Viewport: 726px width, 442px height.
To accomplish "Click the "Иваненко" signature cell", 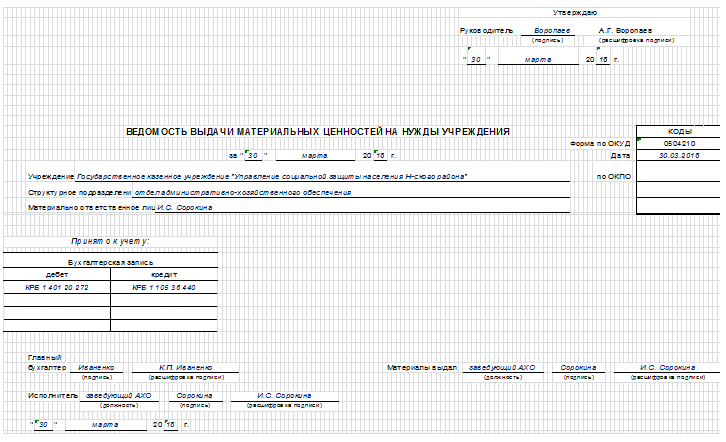I will (x=96, y=367).
